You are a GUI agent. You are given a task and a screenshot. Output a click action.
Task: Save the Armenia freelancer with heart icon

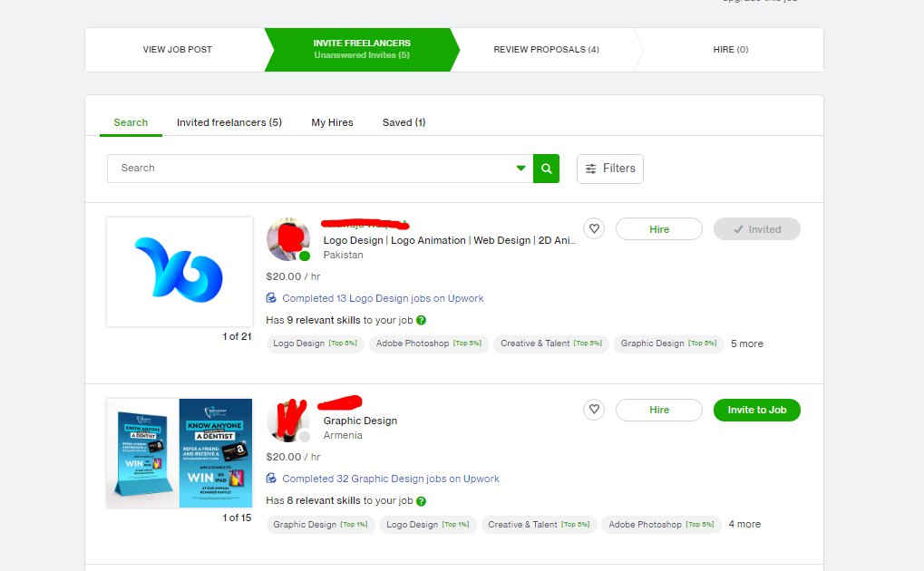pyautogui.click(x=594, y=409)
